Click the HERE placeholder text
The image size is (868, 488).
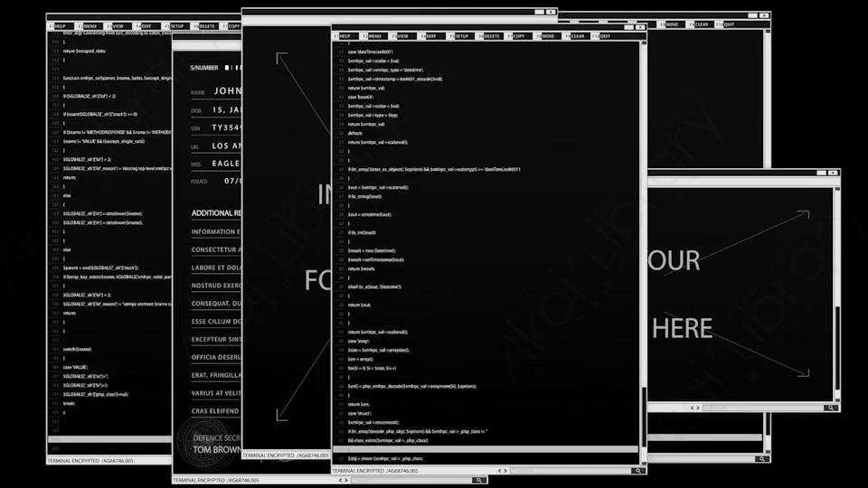click(x=682, y=329)
